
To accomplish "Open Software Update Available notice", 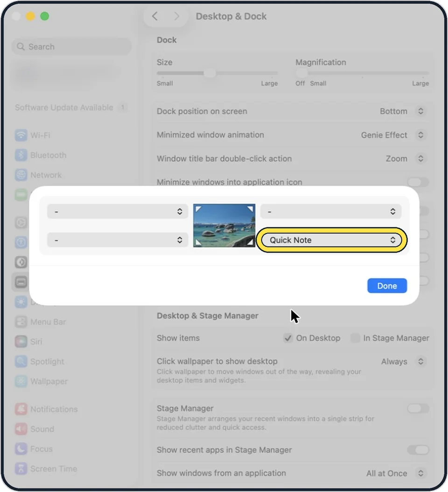I will [70, 107].
